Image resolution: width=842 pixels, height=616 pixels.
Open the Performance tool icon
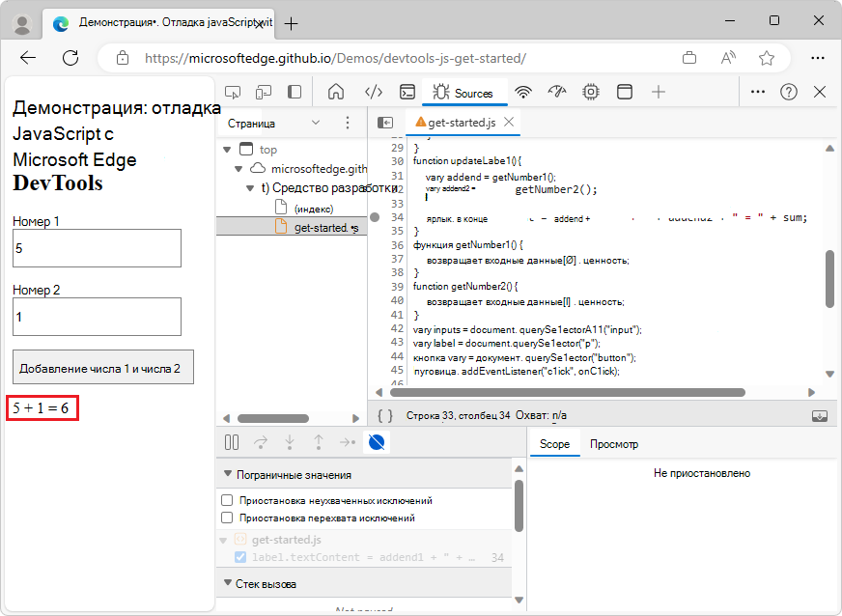(557, 92)
